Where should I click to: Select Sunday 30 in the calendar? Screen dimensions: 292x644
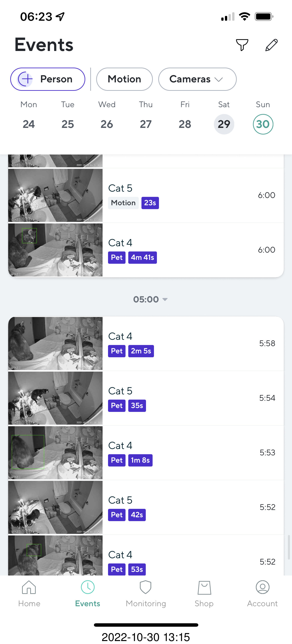coord(263,124)
